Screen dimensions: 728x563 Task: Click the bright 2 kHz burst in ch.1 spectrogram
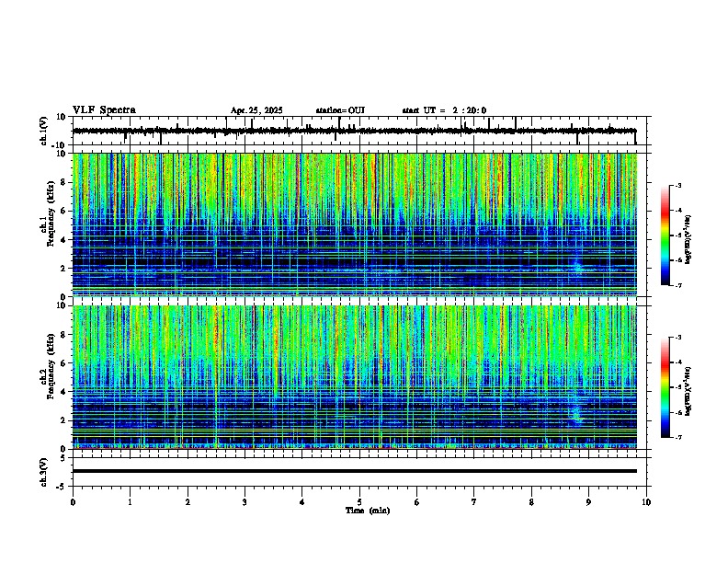(578, 267)
